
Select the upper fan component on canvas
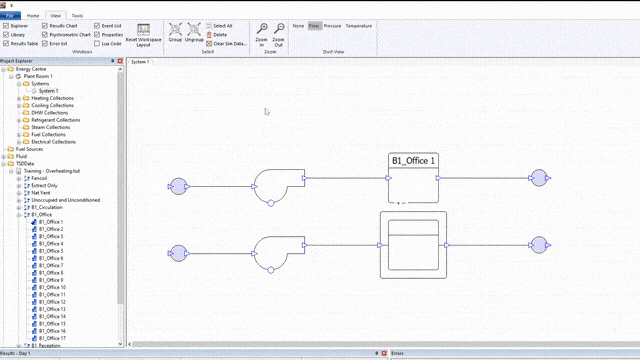point(279,186)
